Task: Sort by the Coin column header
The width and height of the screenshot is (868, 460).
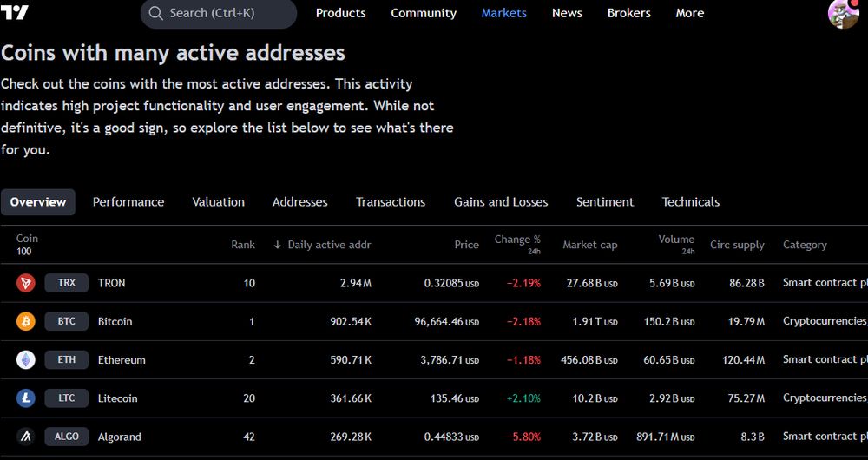Action: (x=27, y=239)
